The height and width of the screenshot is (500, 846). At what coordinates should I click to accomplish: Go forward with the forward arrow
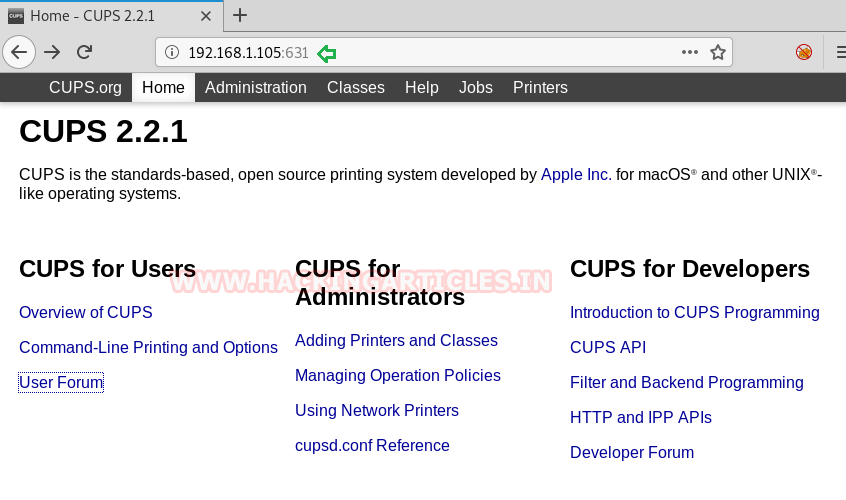point(52,52)
